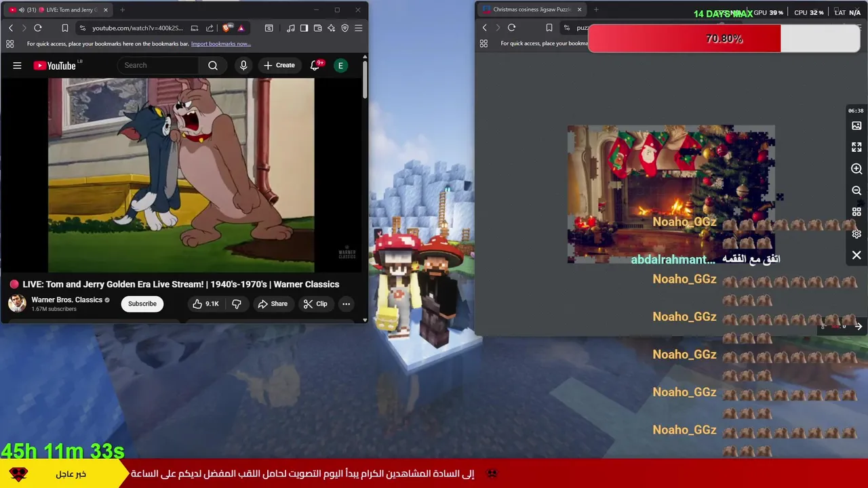
Task: Open the Warner Bros. Classics channel name
Action: tap(66, 300)
